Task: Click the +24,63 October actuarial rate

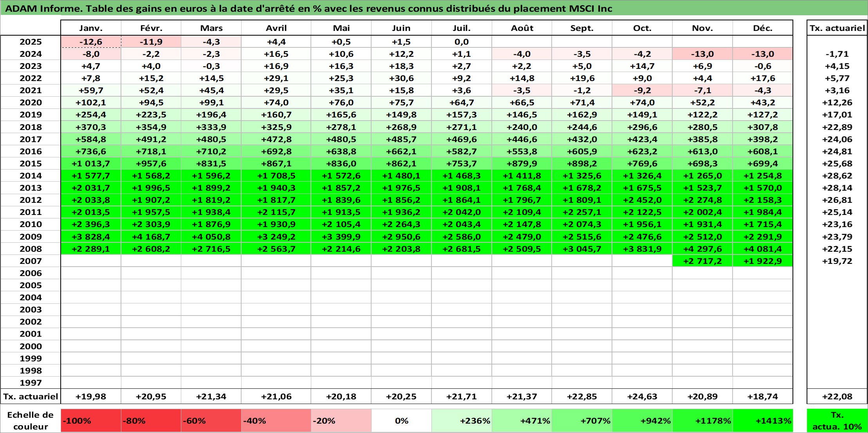Action: (x=642, y=396)
